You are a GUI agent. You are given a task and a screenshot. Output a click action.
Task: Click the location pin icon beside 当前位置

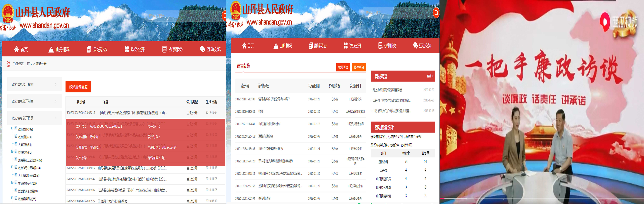coord(8,64)
